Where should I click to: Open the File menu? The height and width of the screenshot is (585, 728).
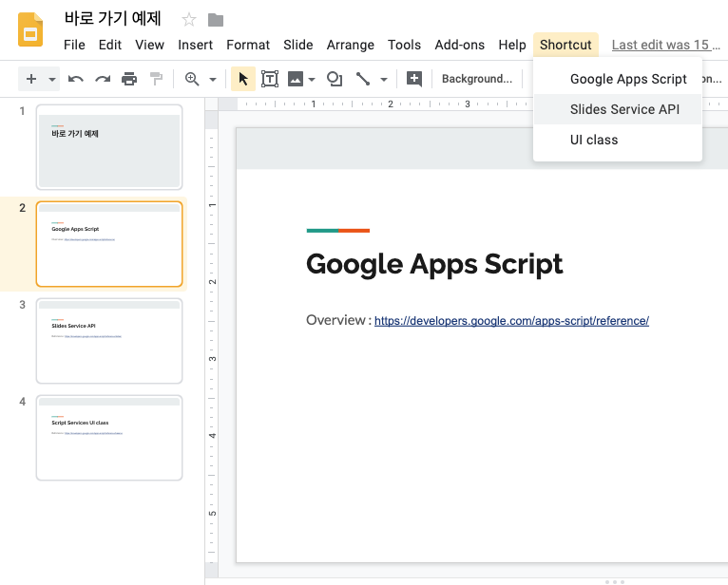pyautogui.click(x=74, y=45)
